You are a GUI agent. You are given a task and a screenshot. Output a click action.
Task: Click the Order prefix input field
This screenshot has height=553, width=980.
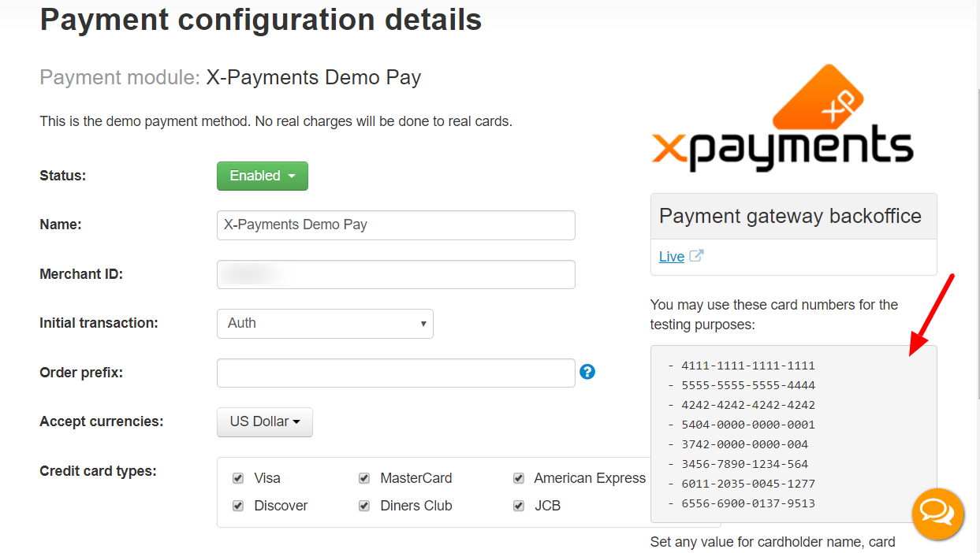(x=396, y=373)
